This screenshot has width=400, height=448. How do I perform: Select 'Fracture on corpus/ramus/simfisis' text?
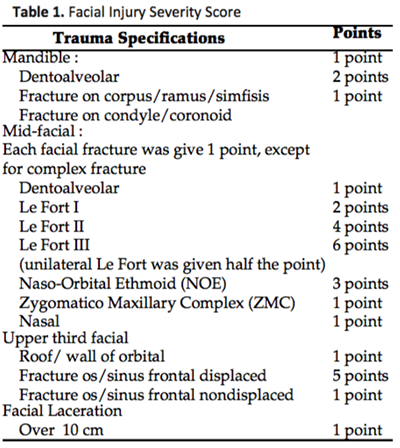[144, 97]
